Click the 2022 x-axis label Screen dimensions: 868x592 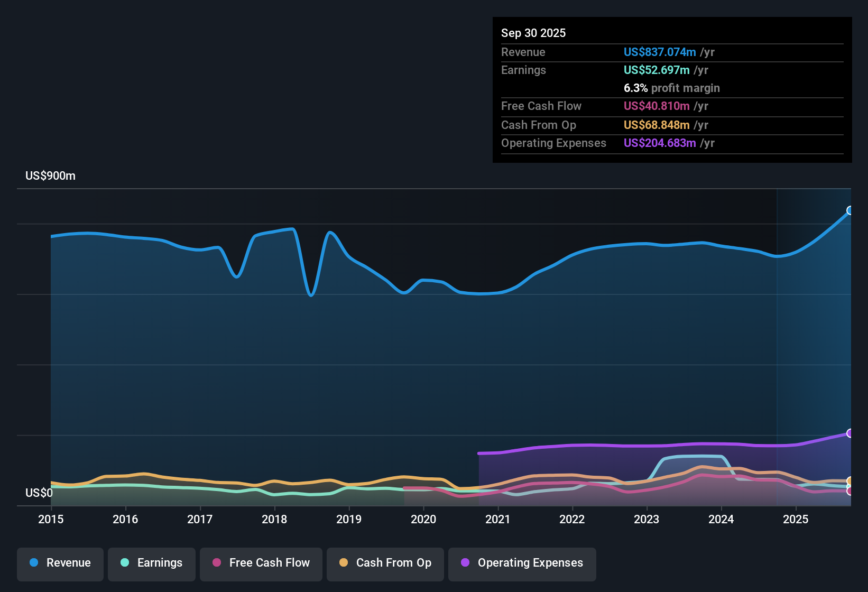tap(572, 519)
